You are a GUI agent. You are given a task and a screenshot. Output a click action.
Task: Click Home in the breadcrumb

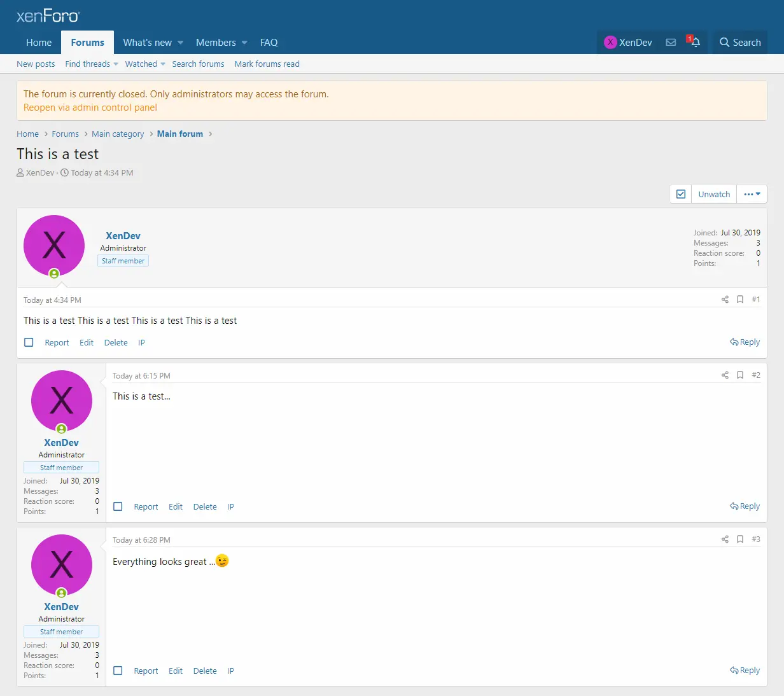point(27,134)
